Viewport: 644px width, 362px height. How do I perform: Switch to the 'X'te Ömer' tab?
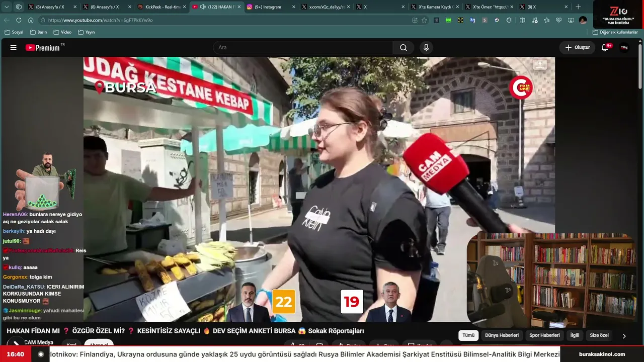491,7
